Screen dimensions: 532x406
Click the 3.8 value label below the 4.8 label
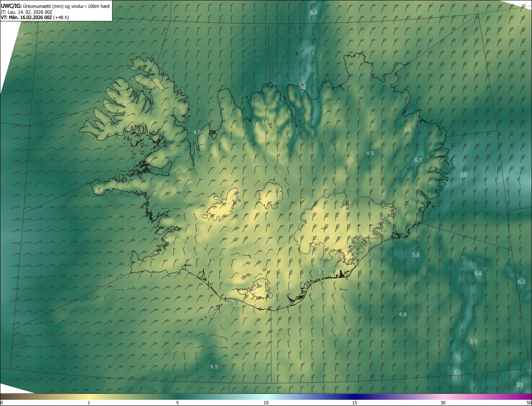(x=473, y=341)
